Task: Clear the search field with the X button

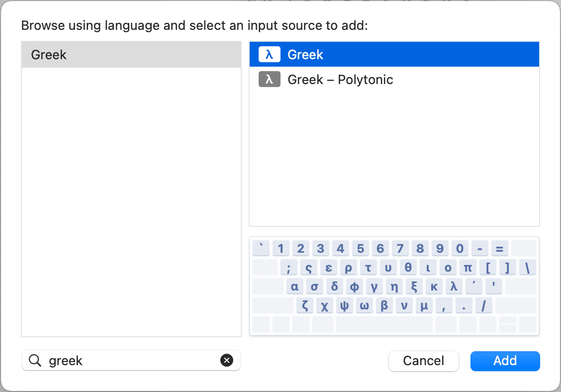Action: click(x=227, y=360)
